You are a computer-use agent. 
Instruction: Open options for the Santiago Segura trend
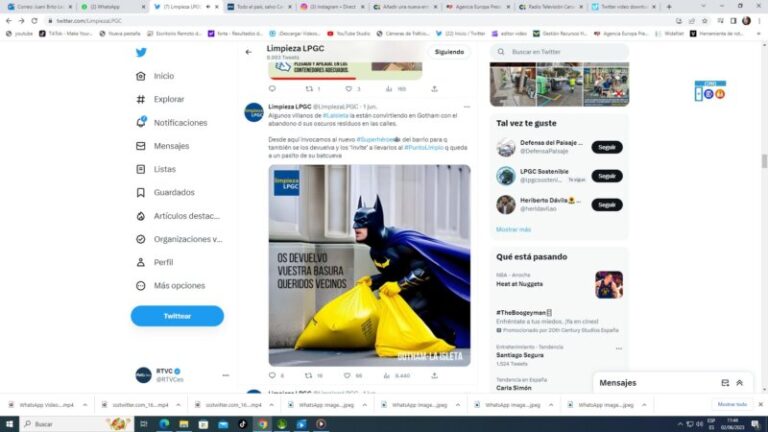(619, 349)
